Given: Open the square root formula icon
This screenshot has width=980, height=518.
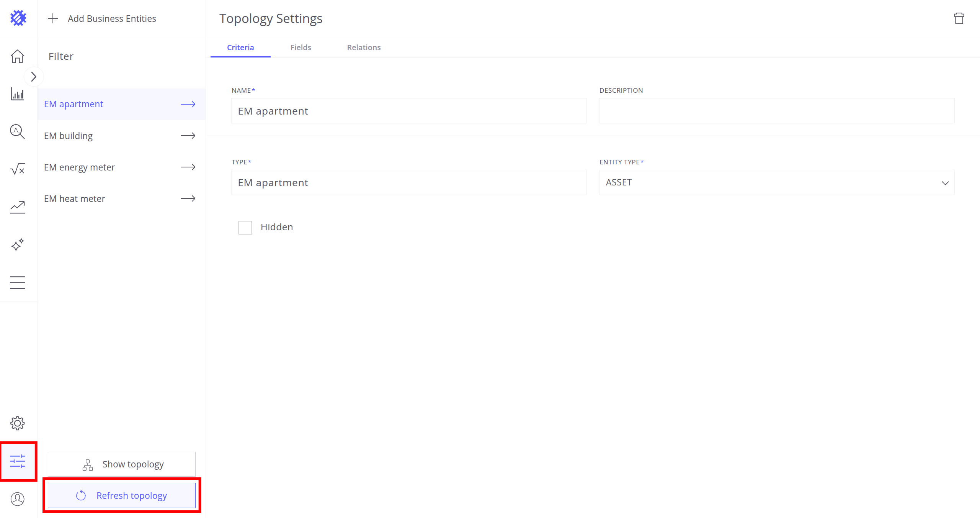Looking at the screenshot, I should (17, 169).
